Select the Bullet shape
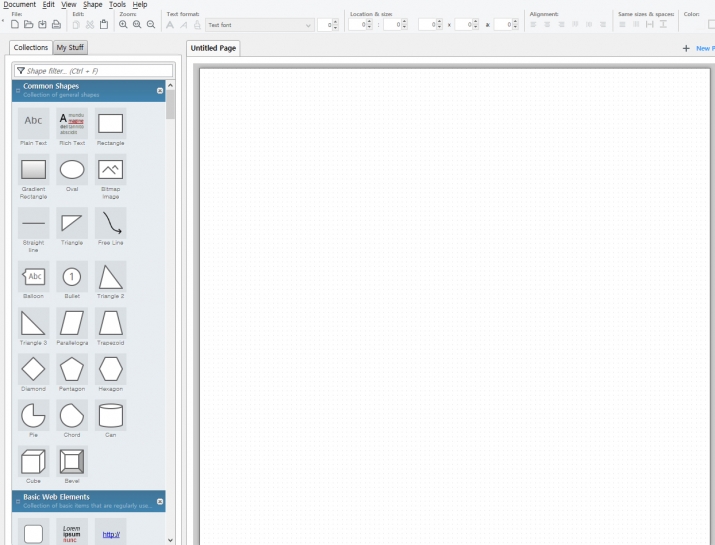Screen dimensions: 715x545 coord(72,280)
